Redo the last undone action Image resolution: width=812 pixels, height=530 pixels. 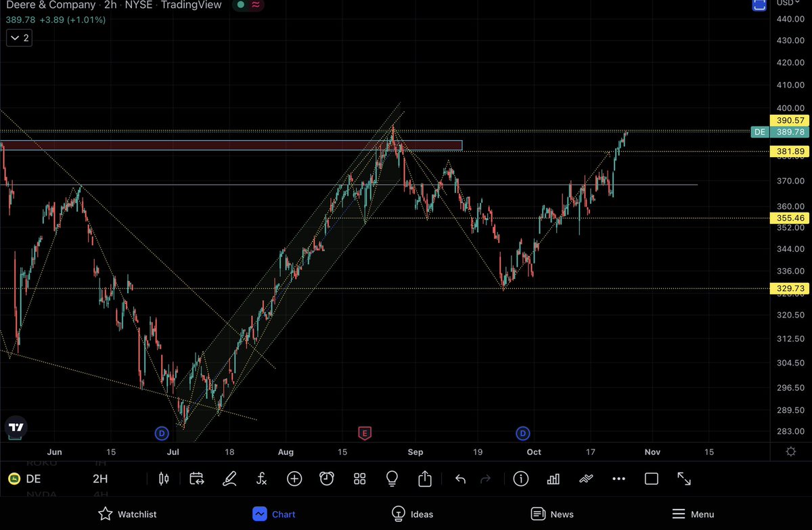point(485,479)
